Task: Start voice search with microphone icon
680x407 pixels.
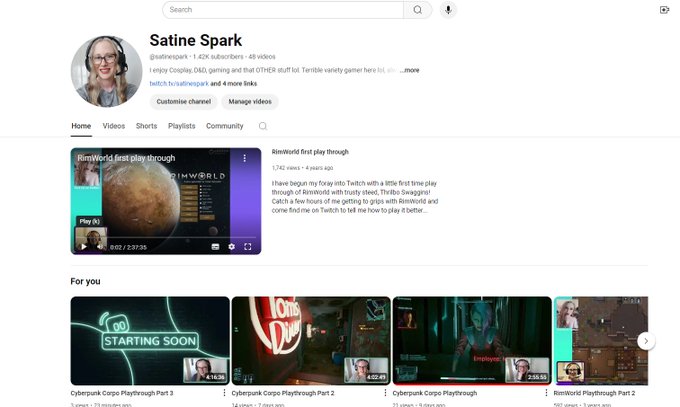Action: point(448,10)
